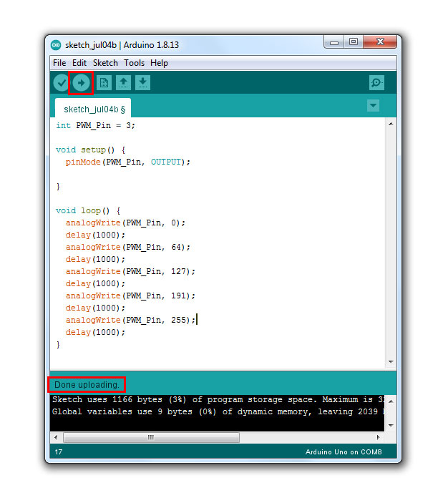Open the tab options dropdown arrow
Screen dimensions: 448x498
[374, 106]
